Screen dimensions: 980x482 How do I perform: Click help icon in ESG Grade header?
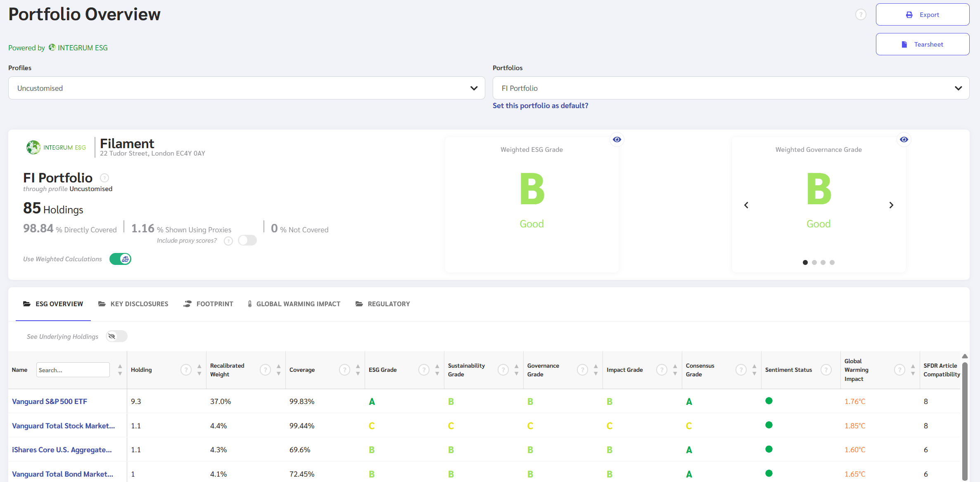[x=424, y=370]
